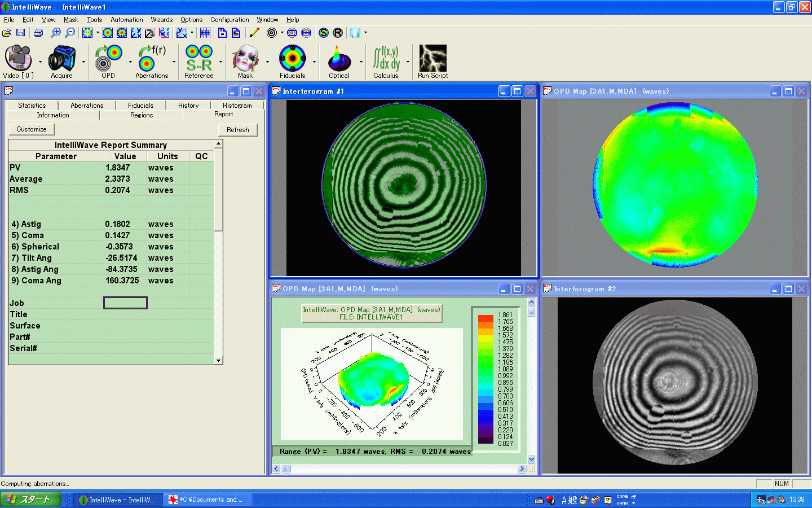Launch the OPD calculation tool
The image size is (812, 508).
click(108, 62)
